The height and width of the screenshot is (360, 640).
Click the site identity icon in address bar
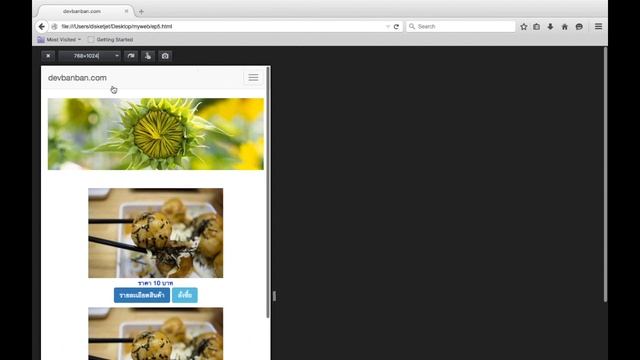tap(54, 27)
